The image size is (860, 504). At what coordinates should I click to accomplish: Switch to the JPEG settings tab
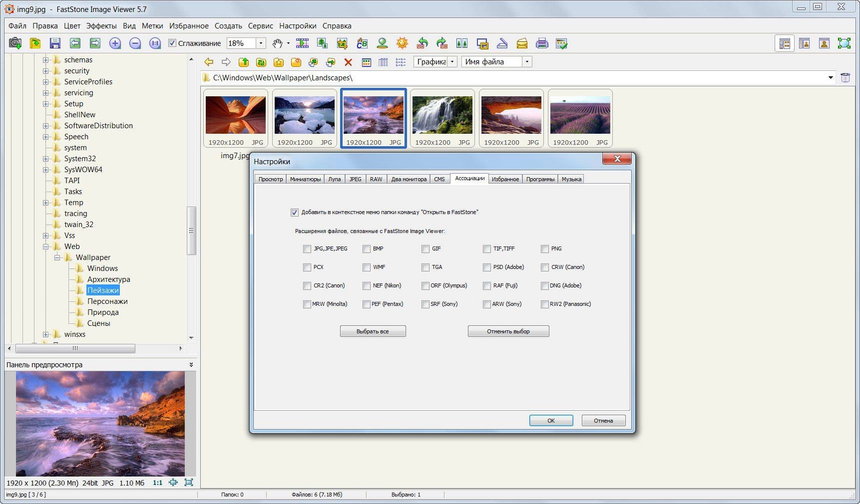[355, 179]
